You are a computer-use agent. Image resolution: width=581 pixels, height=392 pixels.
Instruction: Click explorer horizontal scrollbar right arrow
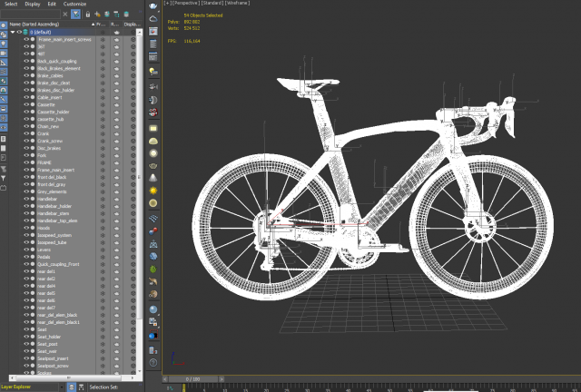[133, 377]
